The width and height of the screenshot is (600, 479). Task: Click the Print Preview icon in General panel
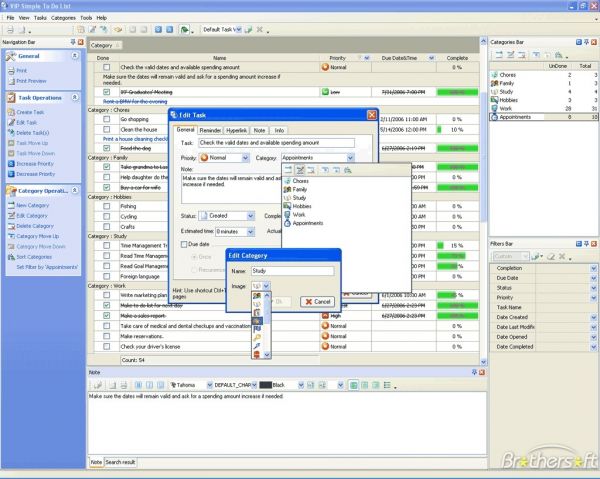pos(11,81)
